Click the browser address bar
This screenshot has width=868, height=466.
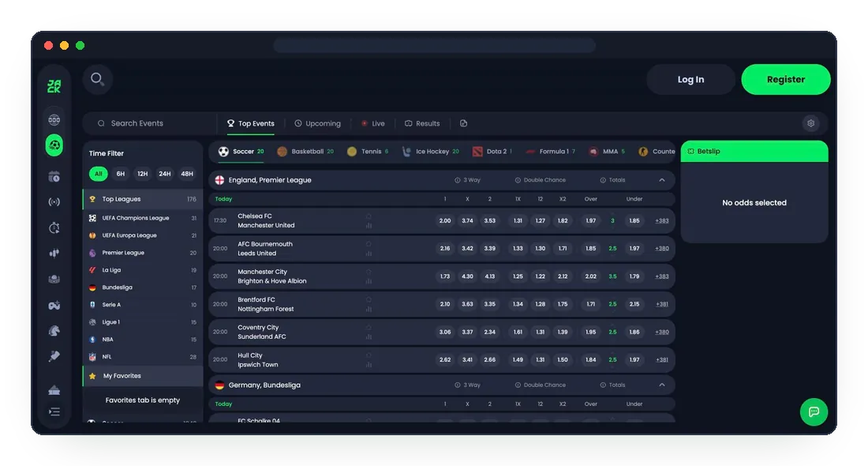click(x=434, y=46)
